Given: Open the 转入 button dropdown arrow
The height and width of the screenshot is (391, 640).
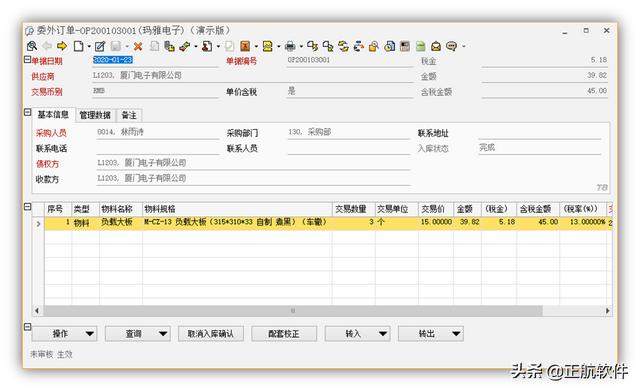Looking at the screenshot, I should (383, 334).
